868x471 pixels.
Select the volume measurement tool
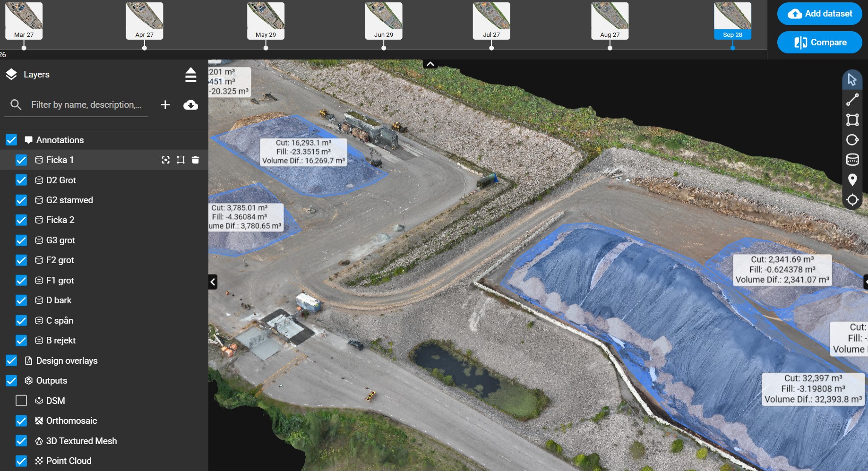pos(852,160)
